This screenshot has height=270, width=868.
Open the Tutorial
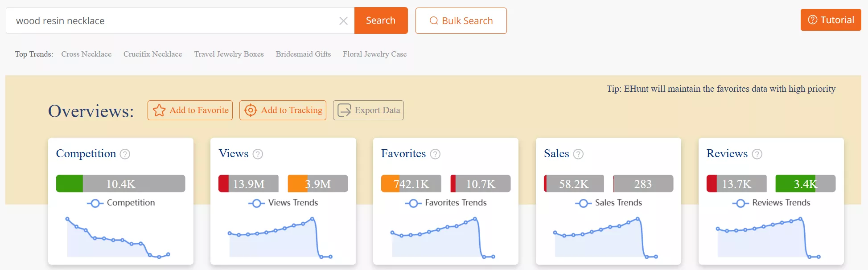tap(831, 20)
